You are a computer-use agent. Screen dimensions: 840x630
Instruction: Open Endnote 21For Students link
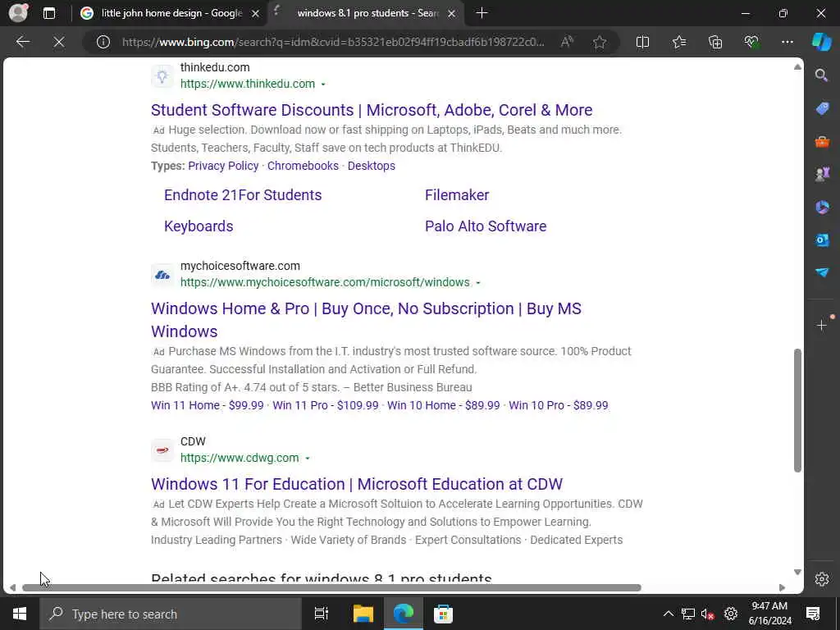(x=243, y=195)
